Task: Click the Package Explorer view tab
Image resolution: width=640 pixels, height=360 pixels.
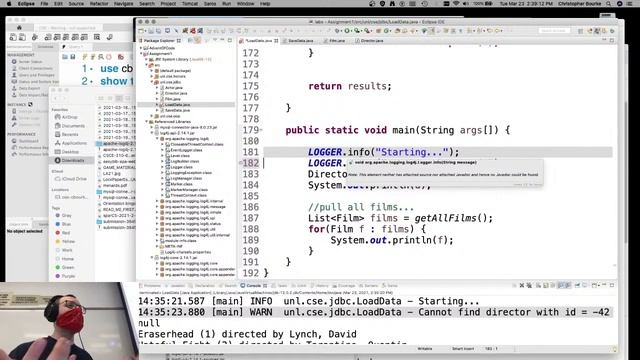Action: (x=159, y=41)
